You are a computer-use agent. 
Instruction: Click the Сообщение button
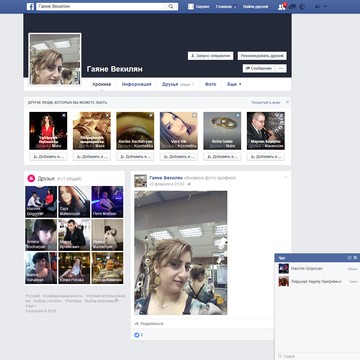tap(259, 68)
